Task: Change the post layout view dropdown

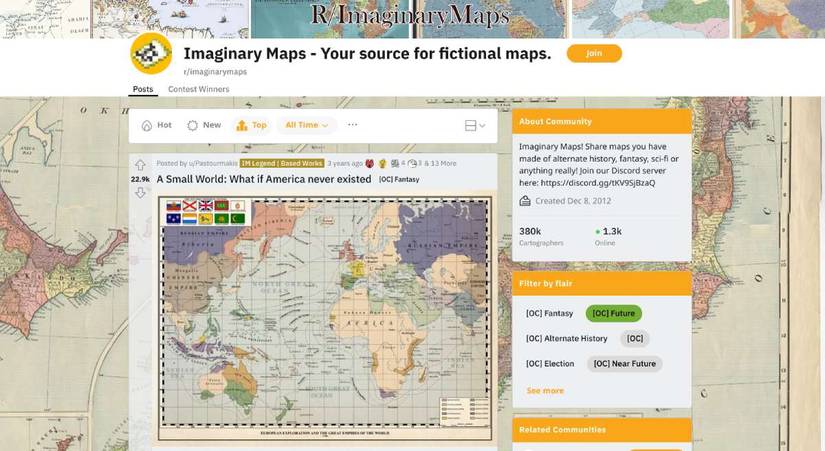Action: tap(475, 125)
